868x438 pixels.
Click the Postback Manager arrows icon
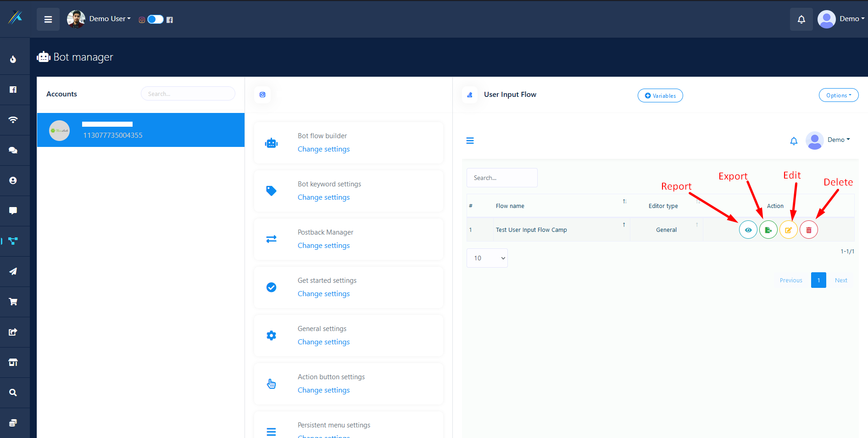pyautogui.click(x=272, y=239)
